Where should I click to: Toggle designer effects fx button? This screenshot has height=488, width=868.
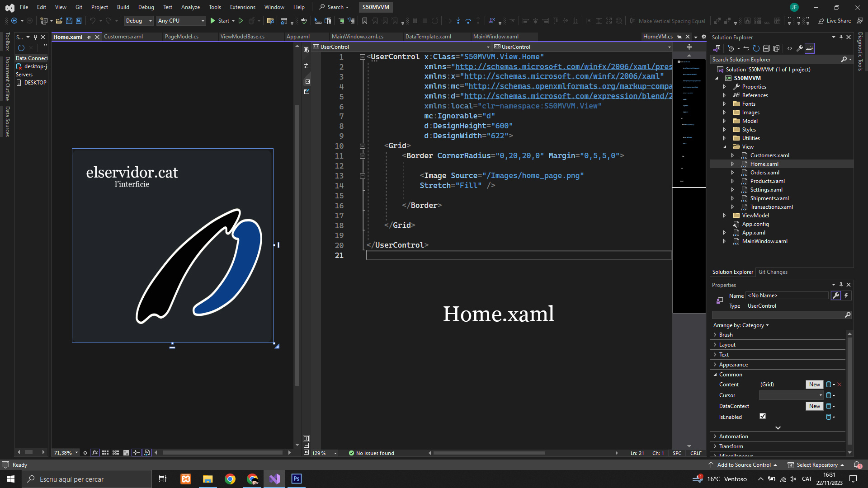point(95,452)
